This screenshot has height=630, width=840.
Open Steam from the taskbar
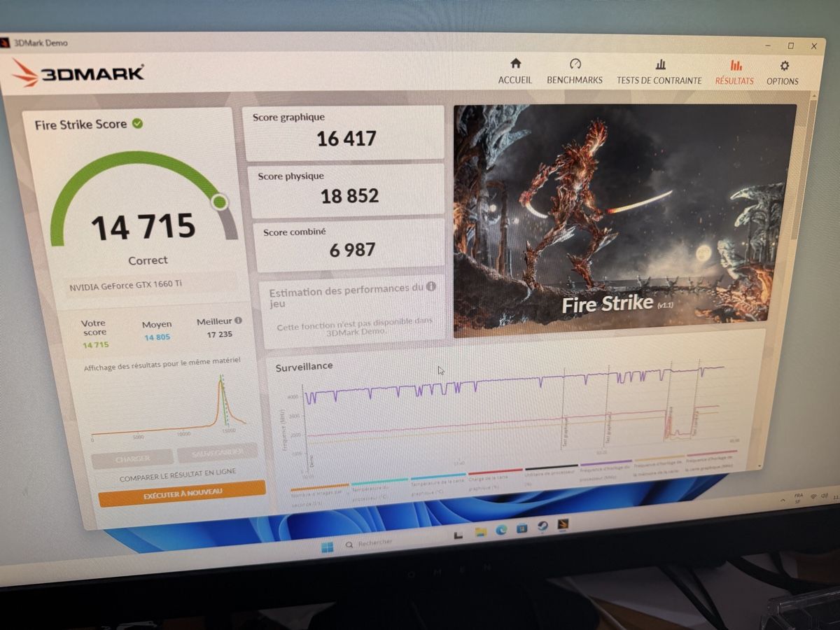[542, 526]
